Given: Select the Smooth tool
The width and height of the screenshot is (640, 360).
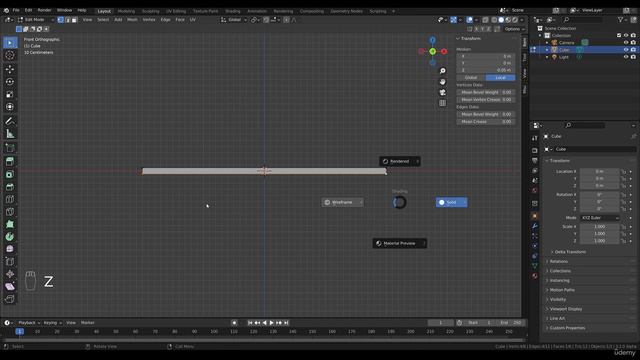Looking at the screenshot, I should point(10,249).
